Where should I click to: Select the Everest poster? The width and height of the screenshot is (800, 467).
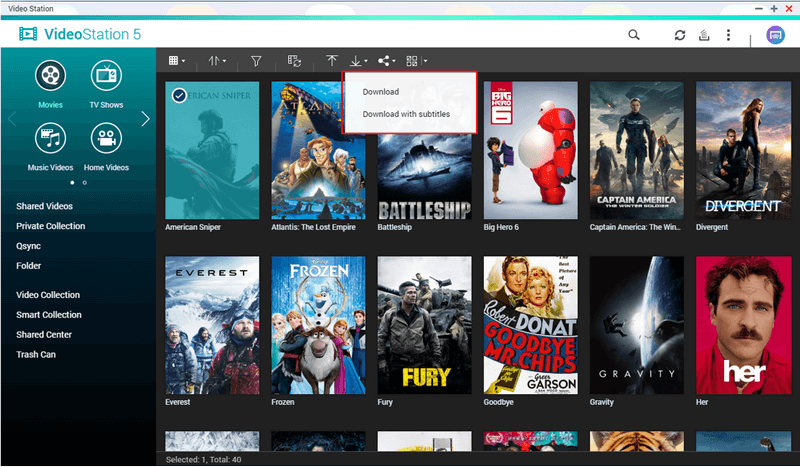[x=212, y=325]
